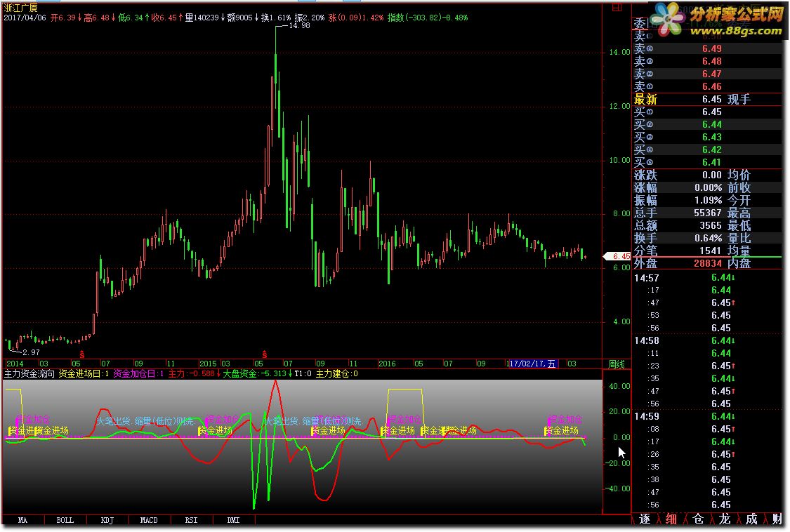790x532 pixels.
Task: Click the 14.00 price axis label
Action: [619, 52]
